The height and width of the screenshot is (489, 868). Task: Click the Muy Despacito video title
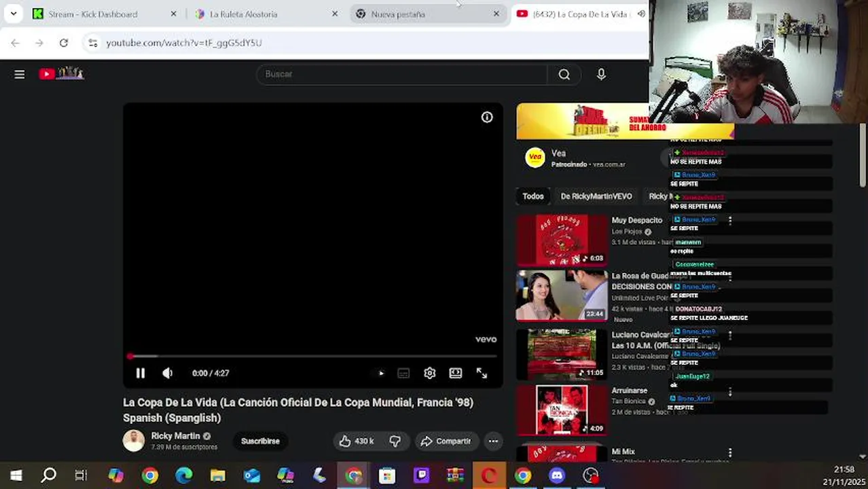[x=636, y=220]
